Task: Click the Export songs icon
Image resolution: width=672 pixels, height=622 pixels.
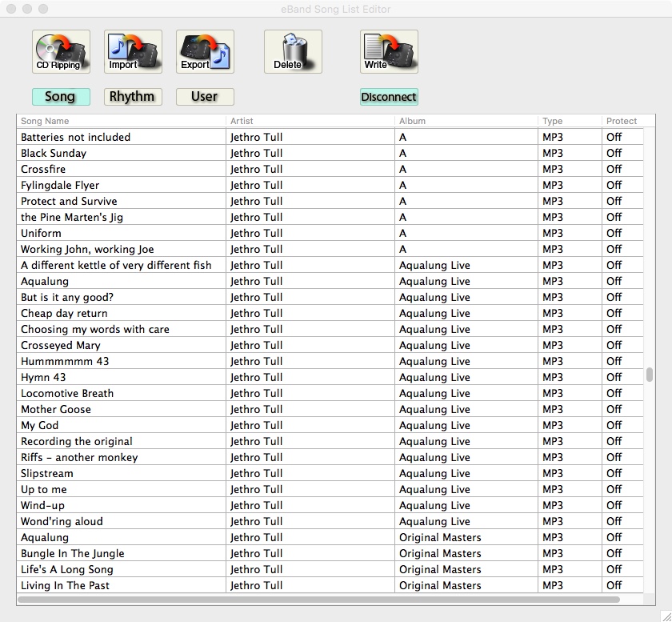Action: [205, 51]
